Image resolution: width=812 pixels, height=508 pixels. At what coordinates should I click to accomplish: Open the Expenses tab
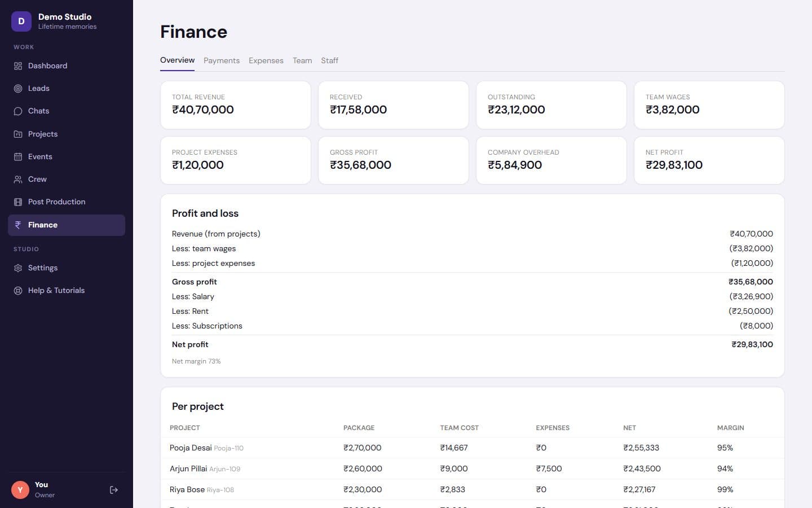266,60
